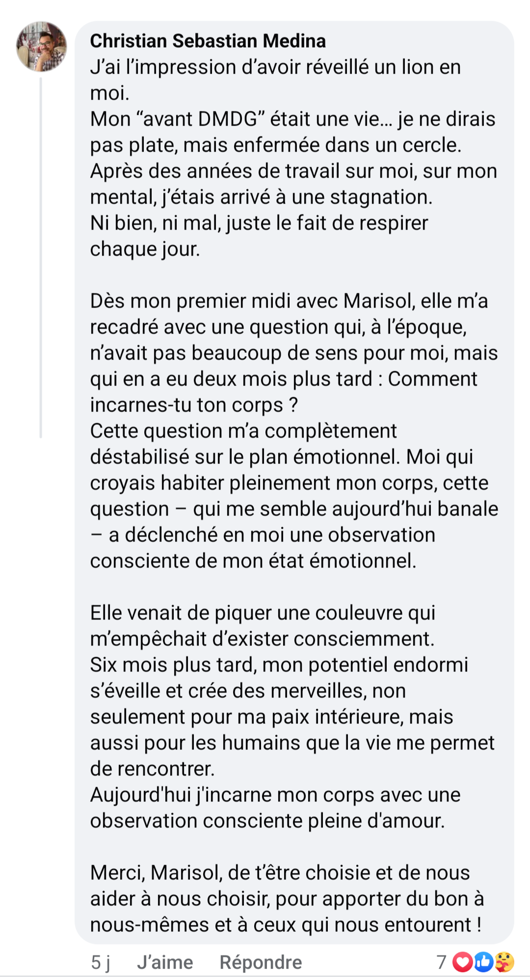Click the sentence 'J'ai l'impression d'avoir réveillé un lion'

pyautogui.click(x=275, y=67)
